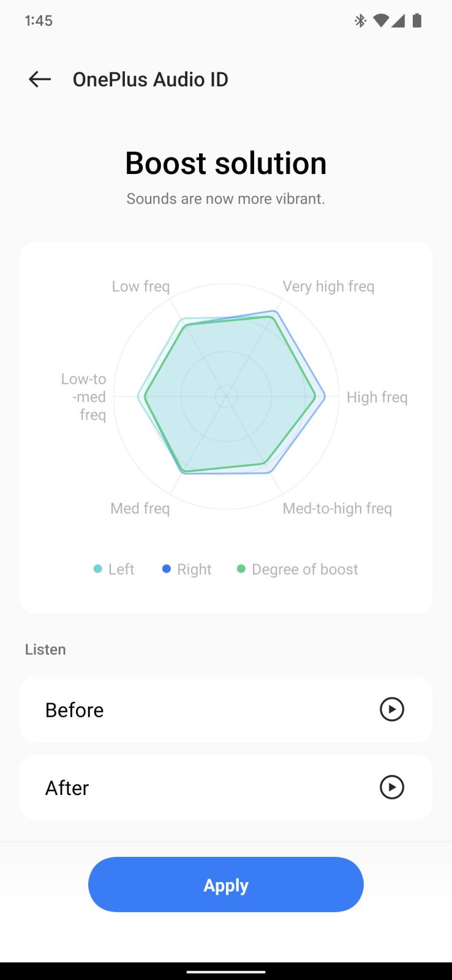Tap the Med-to-high freq label

337,508
